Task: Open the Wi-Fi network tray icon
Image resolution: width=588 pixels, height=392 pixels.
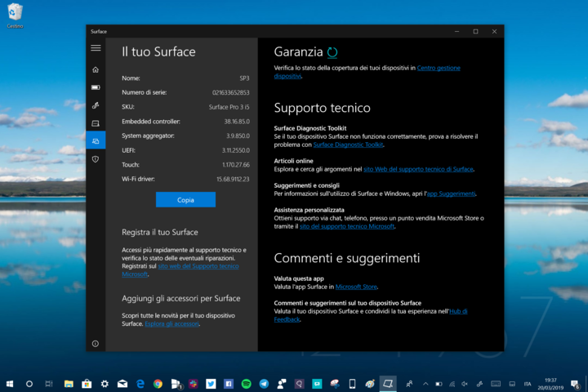Action: coord(452,384)
